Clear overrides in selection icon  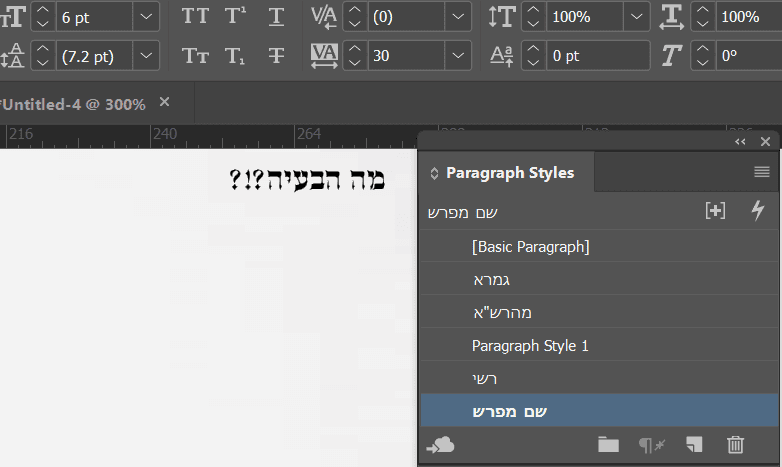pyautogui.click(x=651, y=445)
